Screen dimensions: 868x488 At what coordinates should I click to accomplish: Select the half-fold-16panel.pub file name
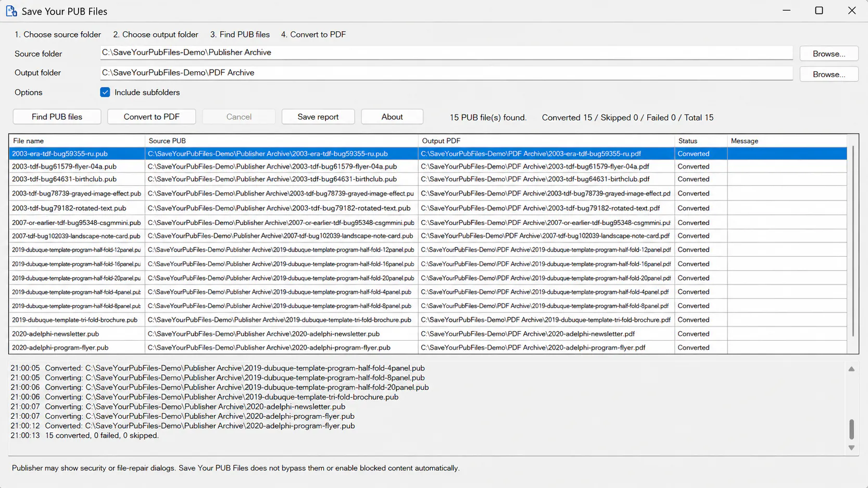click(x=76, y=264)
